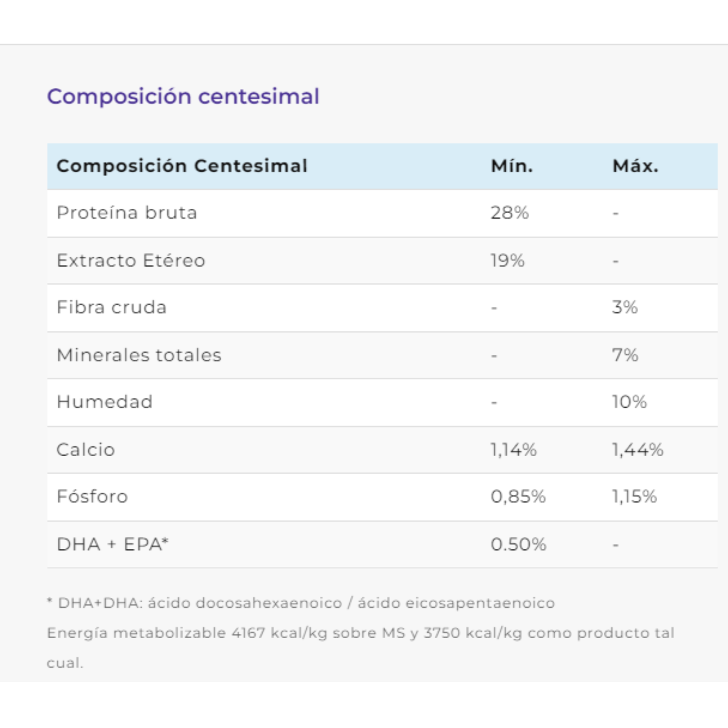The image size is (728, 728).
Task: Click the "Minerales totales" row label
Action: pos(139,355)
